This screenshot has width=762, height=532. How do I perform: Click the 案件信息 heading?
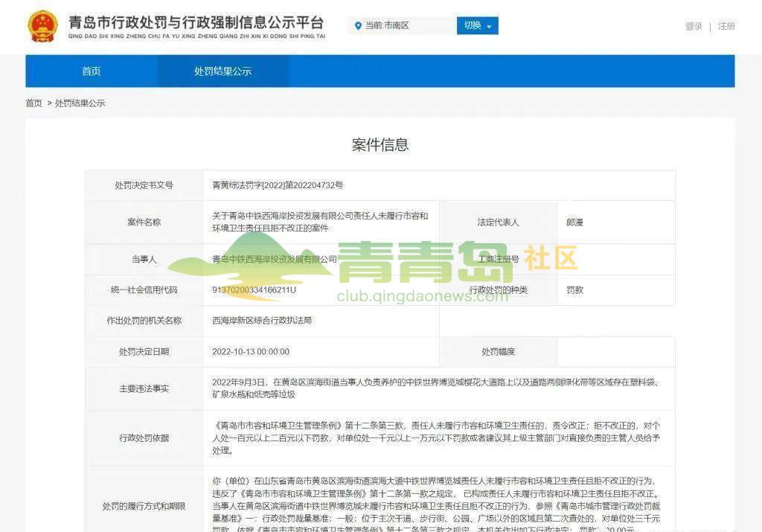(380, 144)
